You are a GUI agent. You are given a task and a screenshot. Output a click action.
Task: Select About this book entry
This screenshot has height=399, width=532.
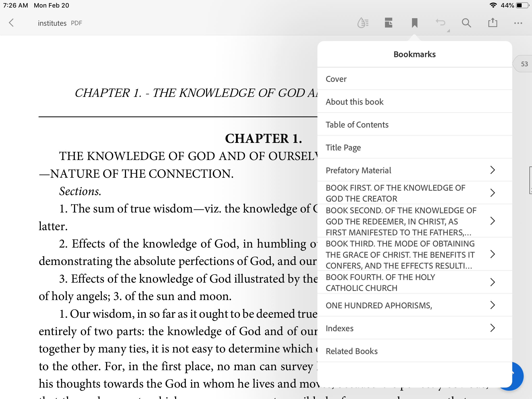355,102
